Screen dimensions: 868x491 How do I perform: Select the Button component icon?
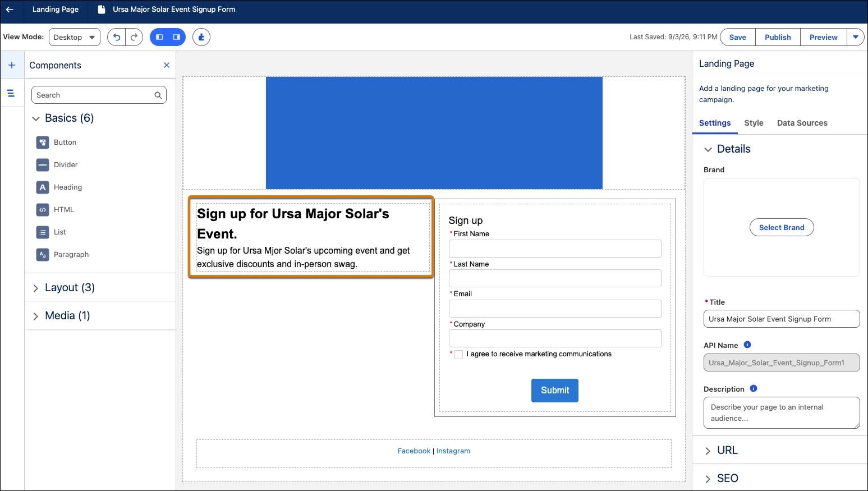click(x=43, y=143)
